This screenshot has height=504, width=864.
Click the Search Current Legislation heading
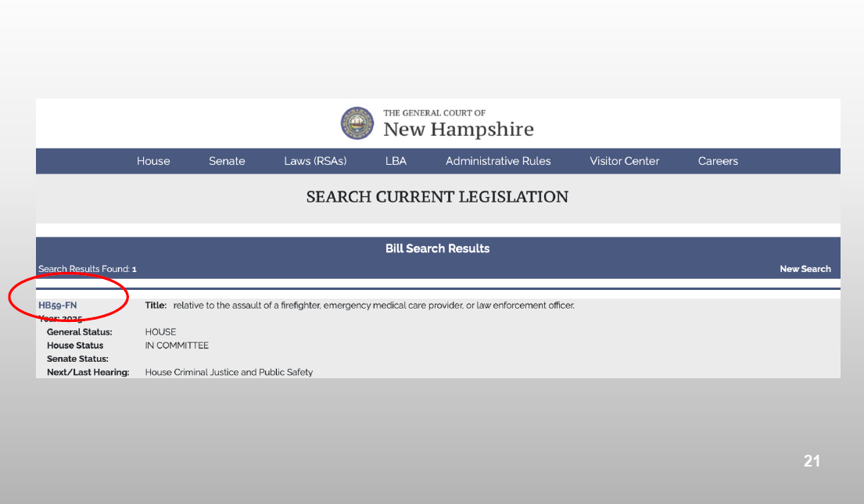(x=437, y=197)
